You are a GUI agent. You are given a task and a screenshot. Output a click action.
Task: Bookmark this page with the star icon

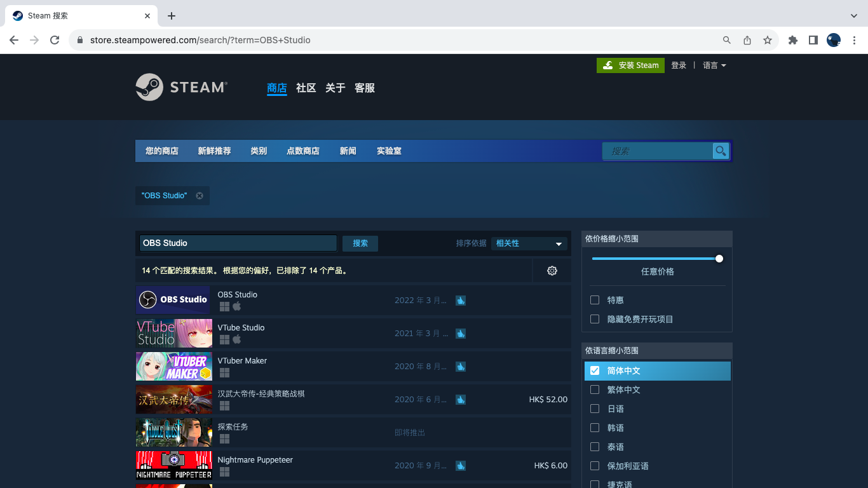768,40
